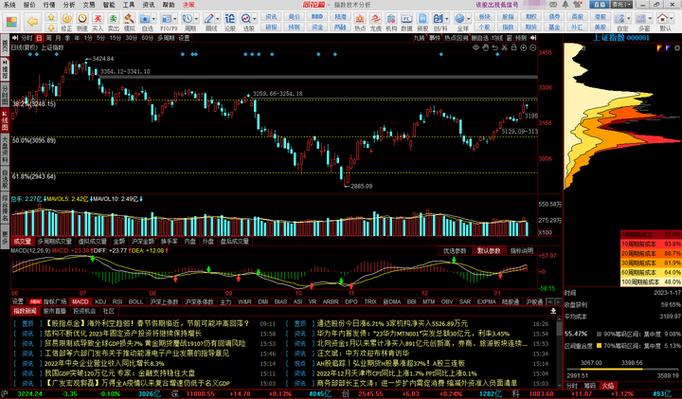Open the 系统 menu
Image resolution: width=682 pixels, height=399 pixels.
[x=9, y=5]
